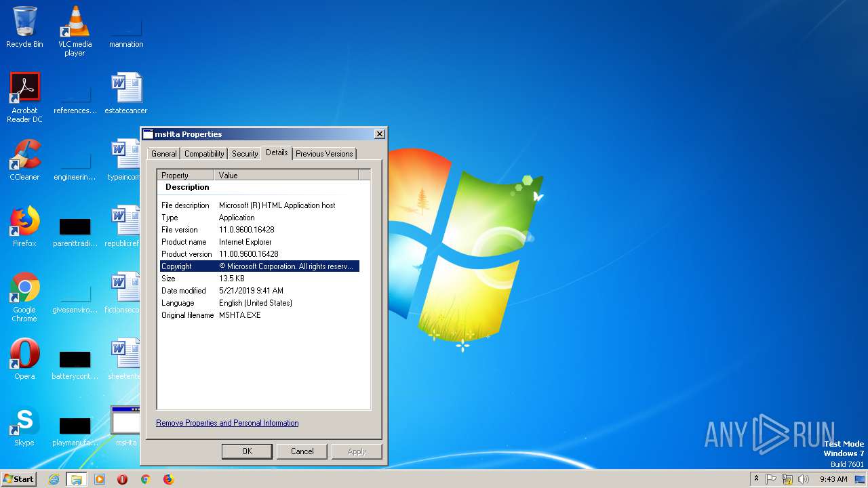Image resolution: width=868 pixels, height=488 pixels.
Task: Click the Opera taskbar icon
Action: click(x=123, y=479)
